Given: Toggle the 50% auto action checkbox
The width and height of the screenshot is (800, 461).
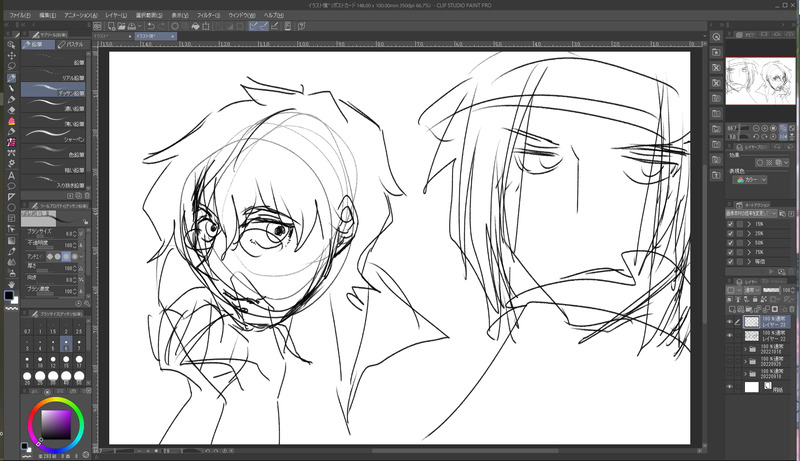Looking at the screenshot, I should point(731,243).
